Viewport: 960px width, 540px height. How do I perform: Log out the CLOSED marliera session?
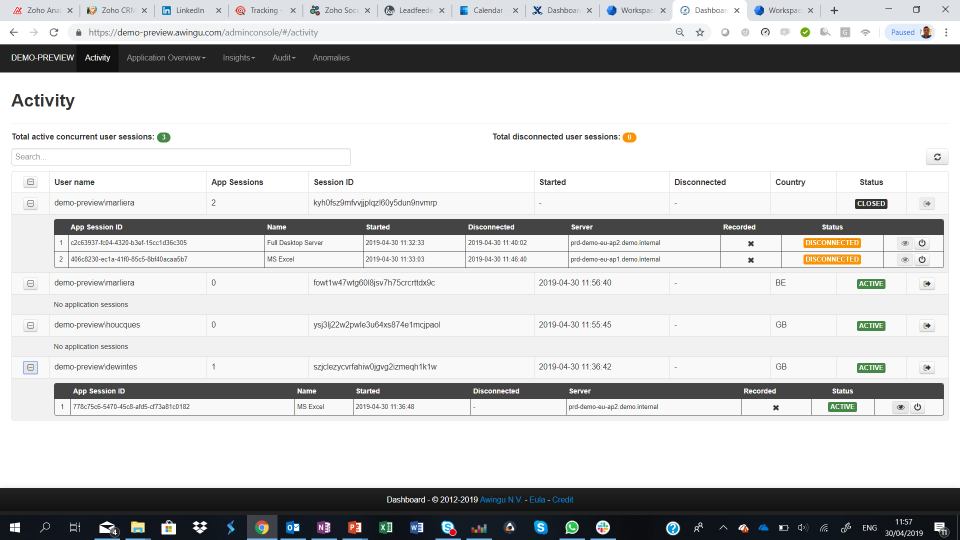tap(927, 203)
